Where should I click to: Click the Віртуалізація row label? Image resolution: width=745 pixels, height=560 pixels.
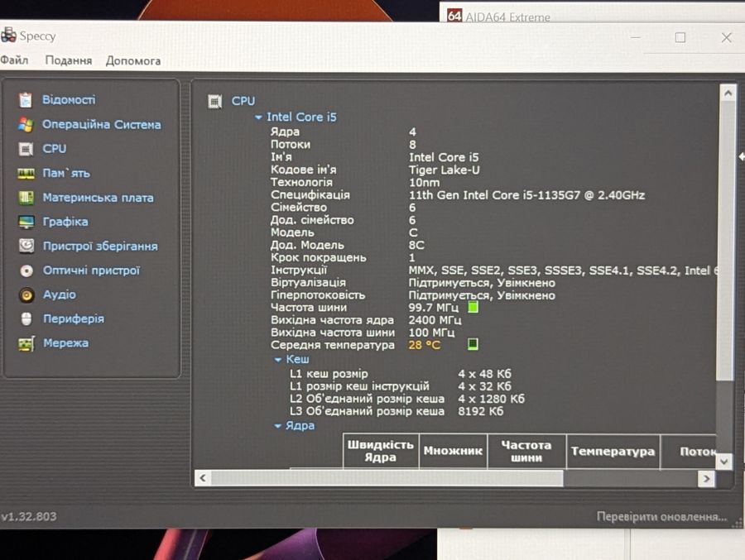click(x=309, y=283)
